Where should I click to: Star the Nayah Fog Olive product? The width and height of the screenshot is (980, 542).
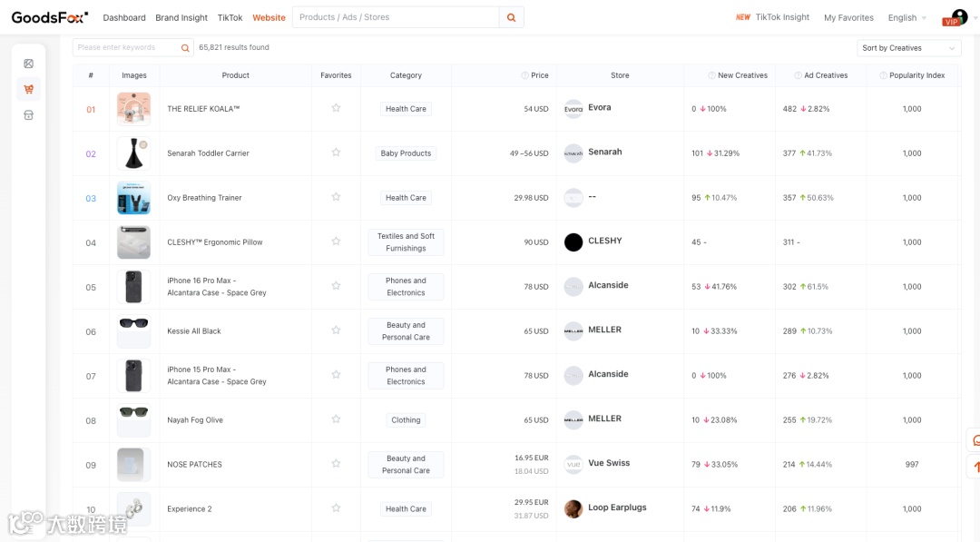click(x=336, y=419)
